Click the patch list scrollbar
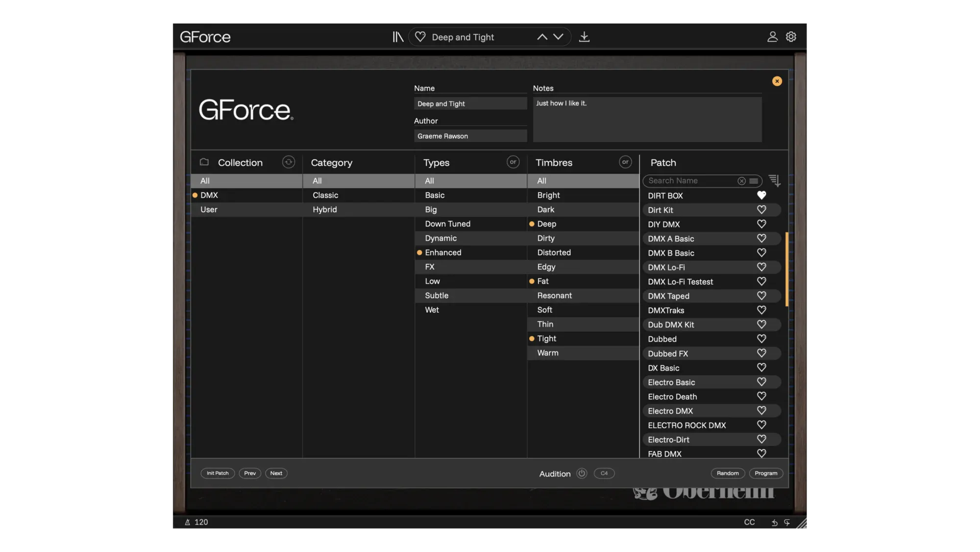Viewport: 980px width, 552px height. (787, 269)
